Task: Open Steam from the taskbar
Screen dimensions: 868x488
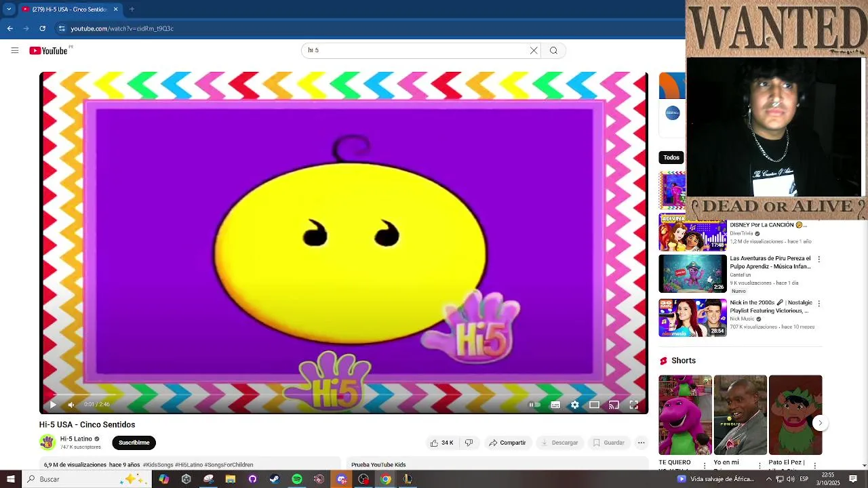Action: 274,479
